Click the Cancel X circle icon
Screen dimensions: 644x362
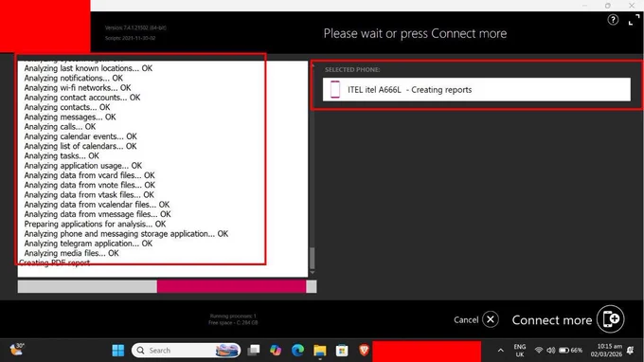[491, 319]
